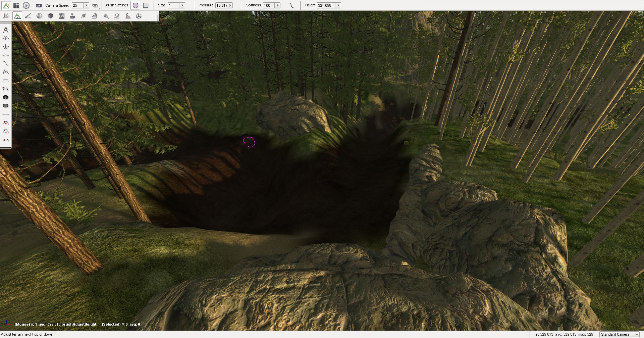Screen dimensions: 644x338
Task: Select the Smooth terrain tool
Action: (6, 55)
